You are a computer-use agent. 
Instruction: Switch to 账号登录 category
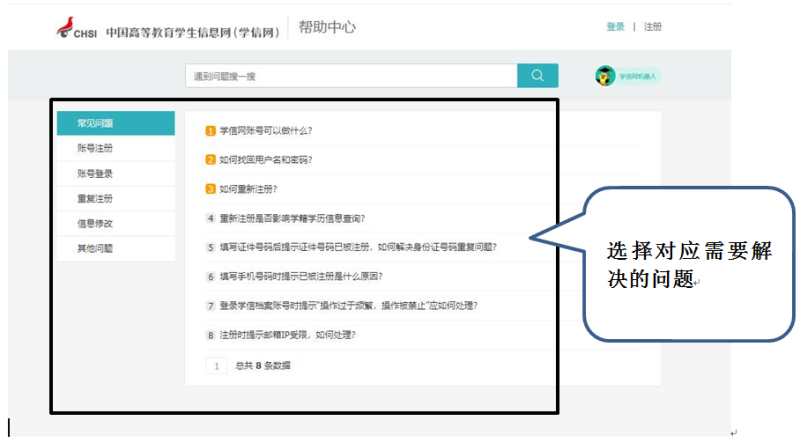click(96, 173)
